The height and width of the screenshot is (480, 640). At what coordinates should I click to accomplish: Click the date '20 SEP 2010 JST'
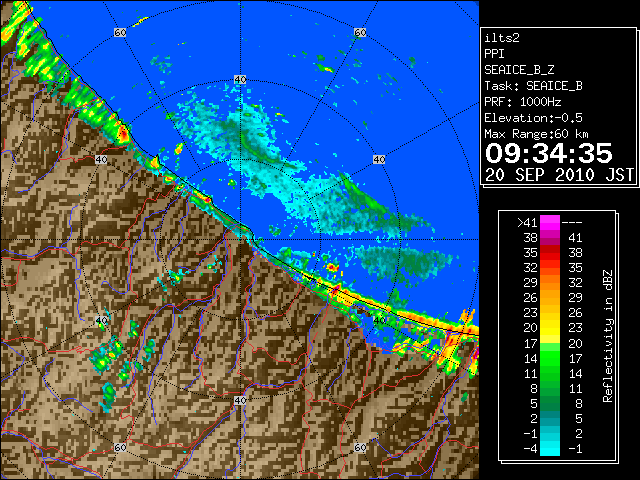[x=559, y=175]
